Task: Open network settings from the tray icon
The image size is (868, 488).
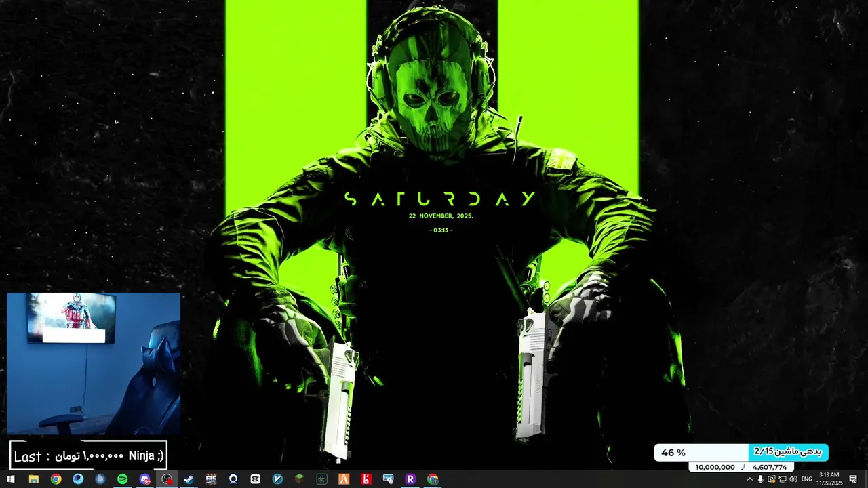Action: (x=782, y=479)
